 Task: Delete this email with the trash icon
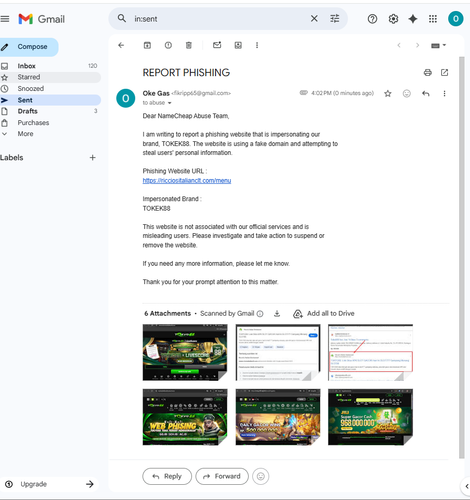[x=189, y=45]
